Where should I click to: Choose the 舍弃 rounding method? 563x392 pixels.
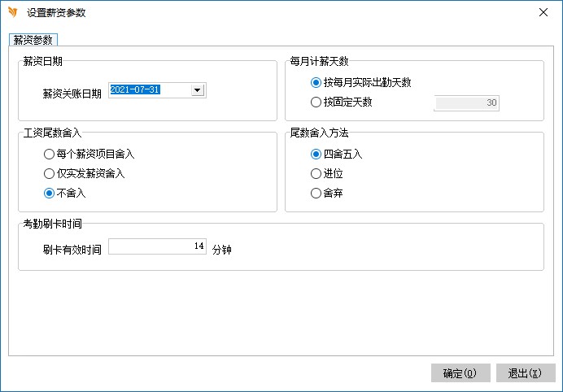tap(316, 193)
